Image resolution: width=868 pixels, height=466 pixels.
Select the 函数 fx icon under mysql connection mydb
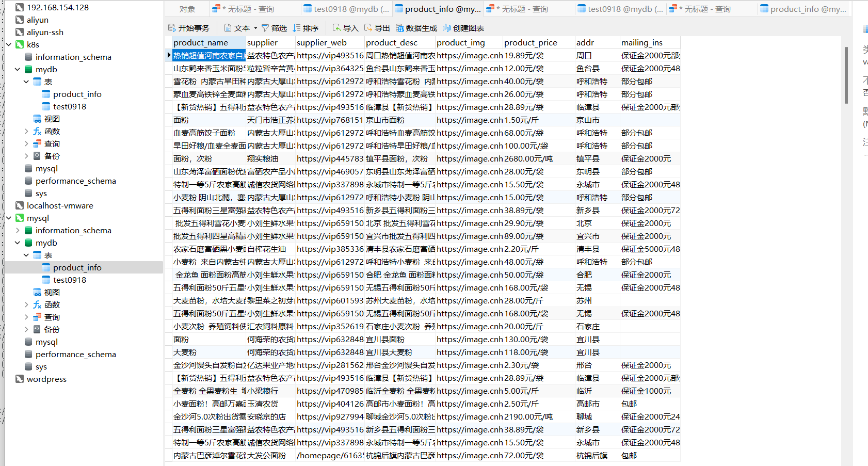37,304
